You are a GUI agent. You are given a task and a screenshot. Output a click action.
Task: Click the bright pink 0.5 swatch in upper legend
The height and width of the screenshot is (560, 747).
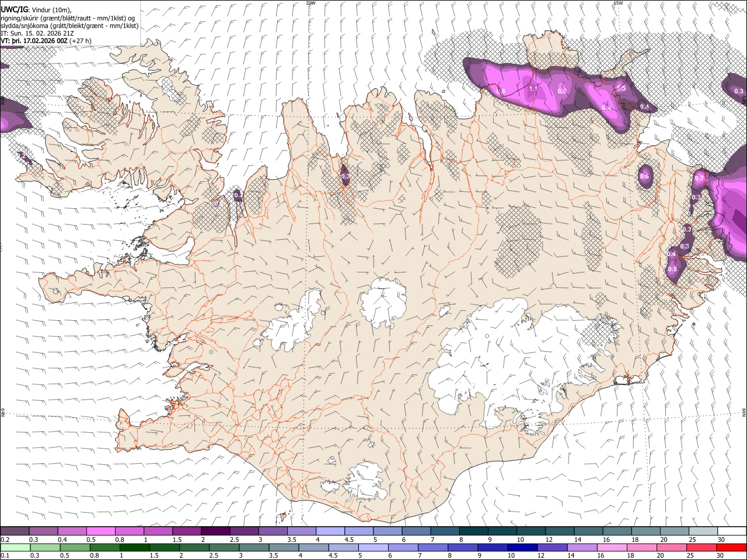pos(100,531)
